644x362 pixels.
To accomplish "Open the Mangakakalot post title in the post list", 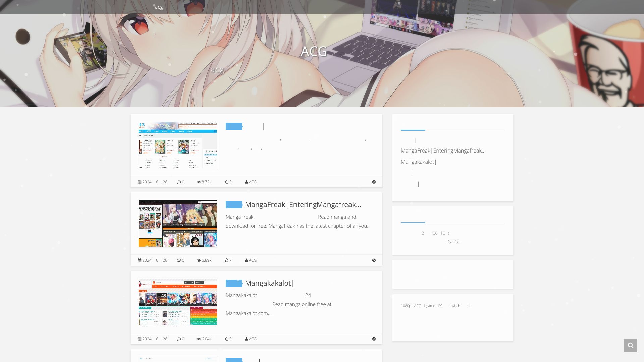I will coord(269,283).
